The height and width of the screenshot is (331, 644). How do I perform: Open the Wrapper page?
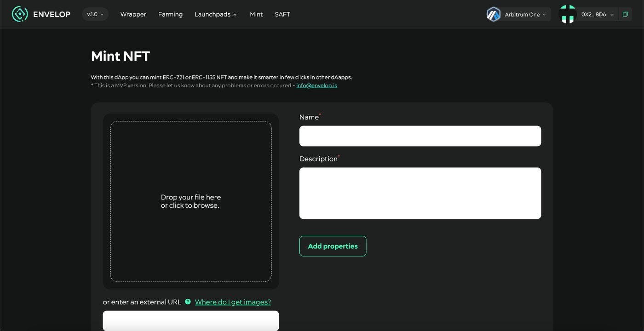(133, 14)
